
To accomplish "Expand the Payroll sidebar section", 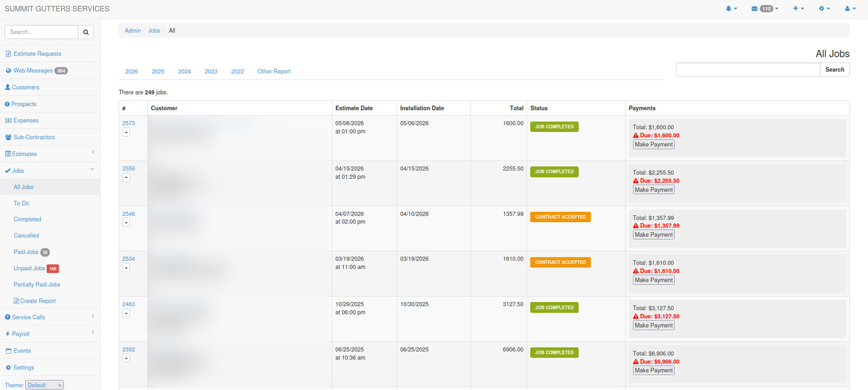I will [50, 334].
